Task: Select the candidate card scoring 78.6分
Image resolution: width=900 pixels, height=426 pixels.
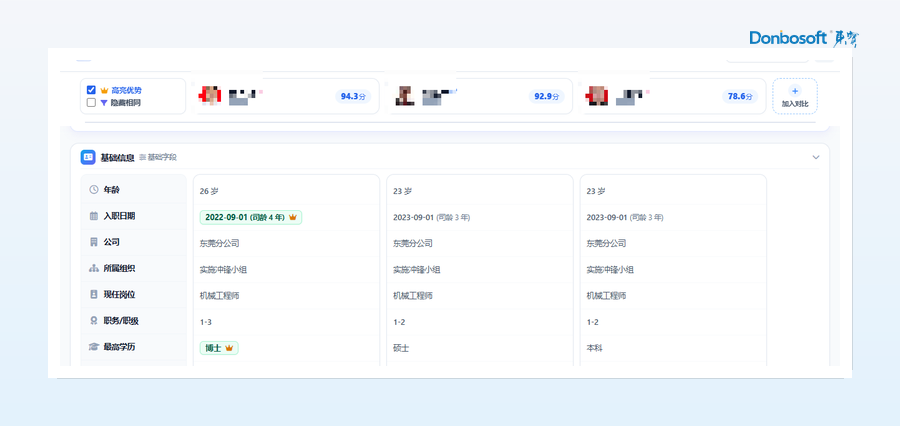Action: [x=673, y=96]
